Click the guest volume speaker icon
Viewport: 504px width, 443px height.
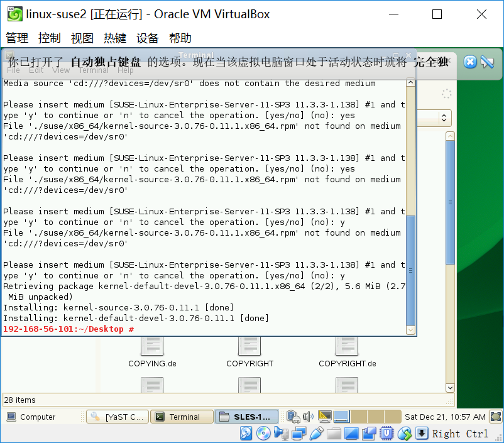(x=308, y=417)
